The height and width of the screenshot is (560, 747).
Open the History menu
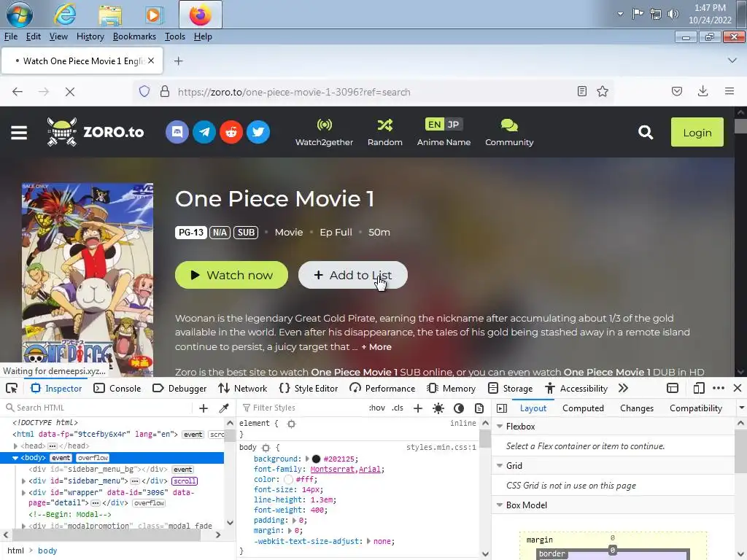[x=90, y=36]
